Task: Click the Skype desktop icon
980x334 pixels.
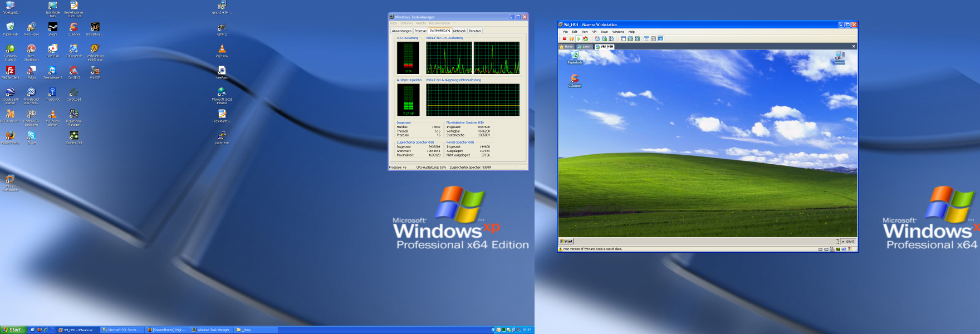Action: click(31, 138)
